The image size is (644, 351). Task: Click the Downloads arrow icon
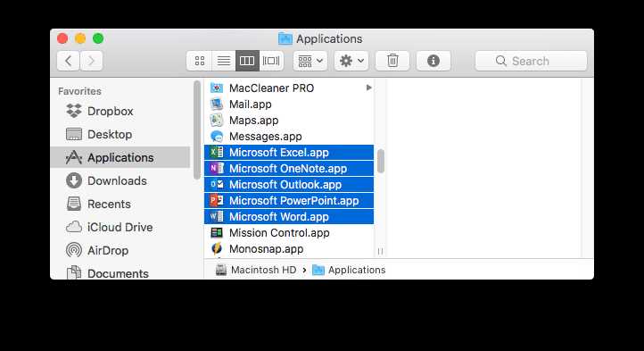coord(74,180)
